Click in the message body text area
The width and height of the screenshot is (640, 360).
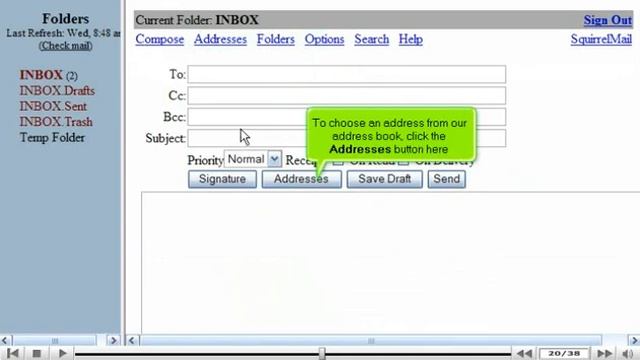(390, 262)
